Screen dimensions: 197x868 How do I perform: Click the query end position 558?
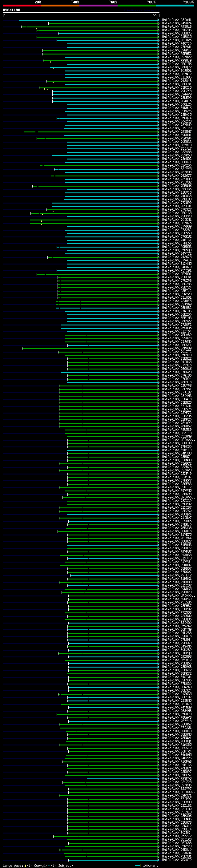click(x=155, y=15)
